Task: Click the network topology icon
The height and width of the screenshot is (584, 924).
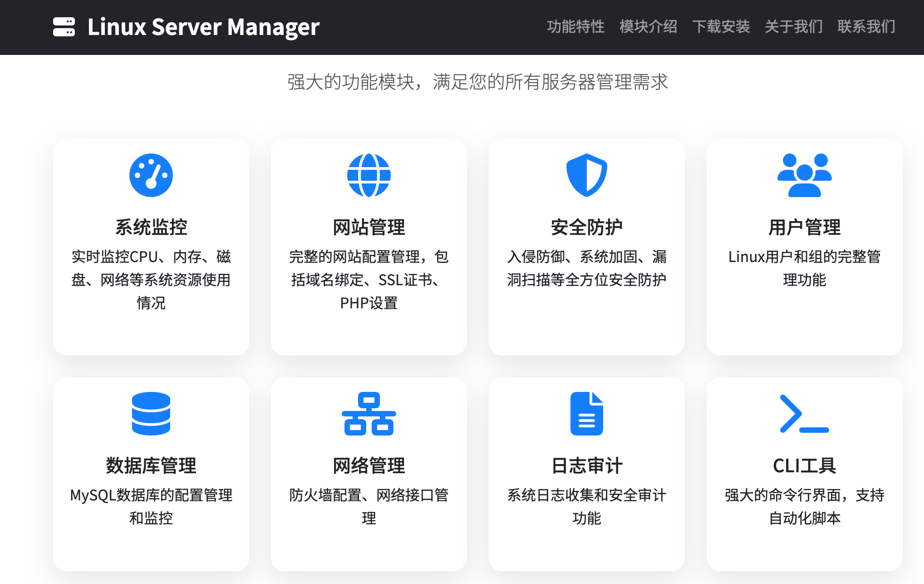Action: pyautogui.click(x=369, y=414)
